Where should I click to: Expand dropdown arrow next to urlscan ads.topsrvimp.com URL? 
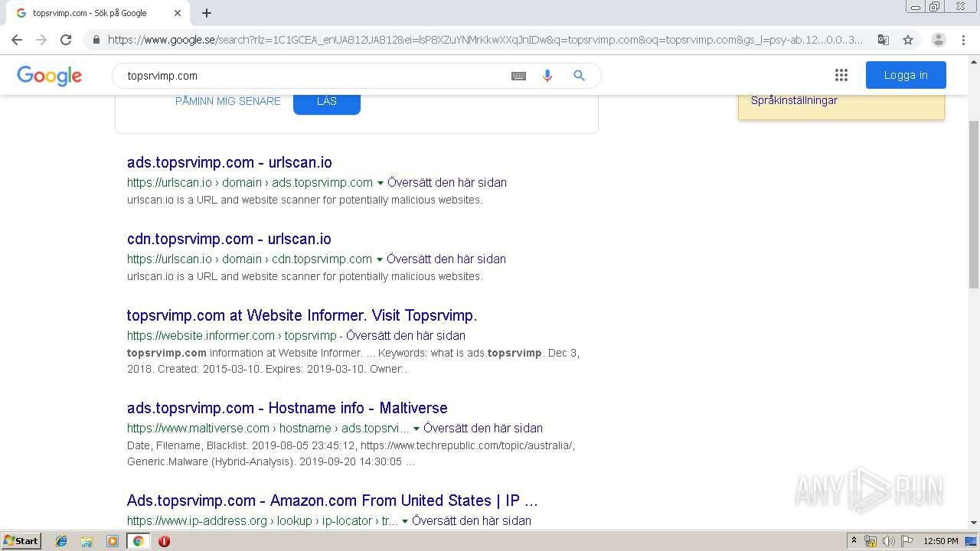(380, 183)
